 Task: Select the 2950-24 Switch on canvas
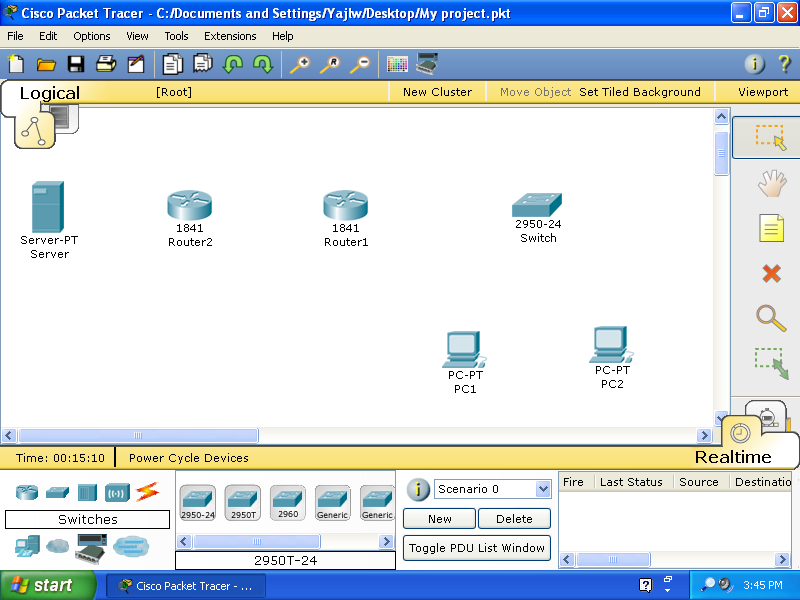click(x=537, y=205)
